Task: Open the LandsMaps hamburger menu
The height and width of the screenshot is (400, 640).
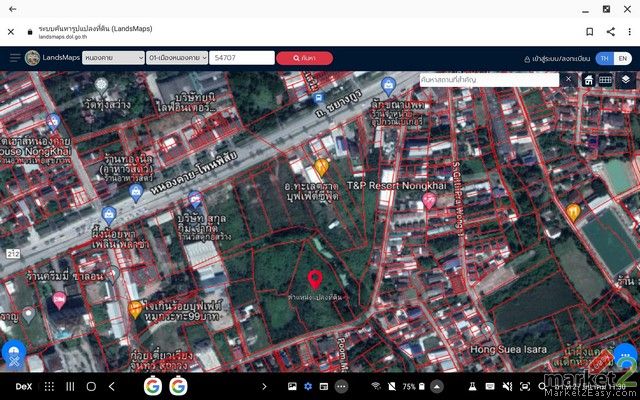Action: [x=15, y=58]
